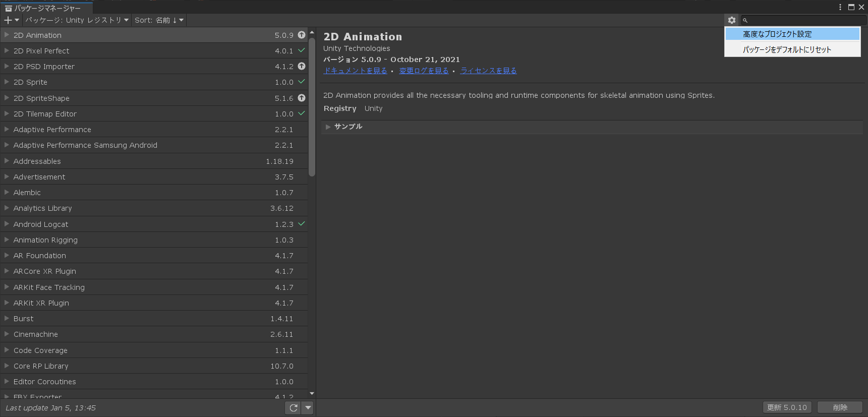Click the update-available icon for 2D Animation
The image size is (868, 417).
click(302, 35)
